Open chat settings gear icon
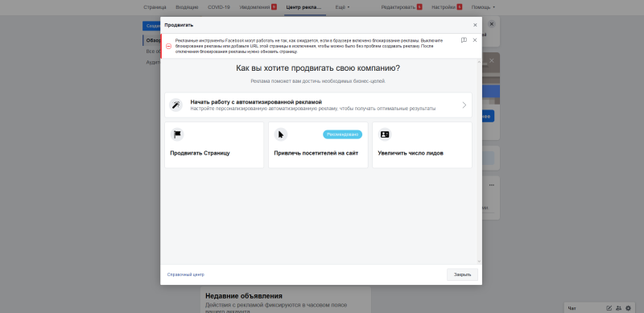 pyautogui.click(x=628, y=308)
